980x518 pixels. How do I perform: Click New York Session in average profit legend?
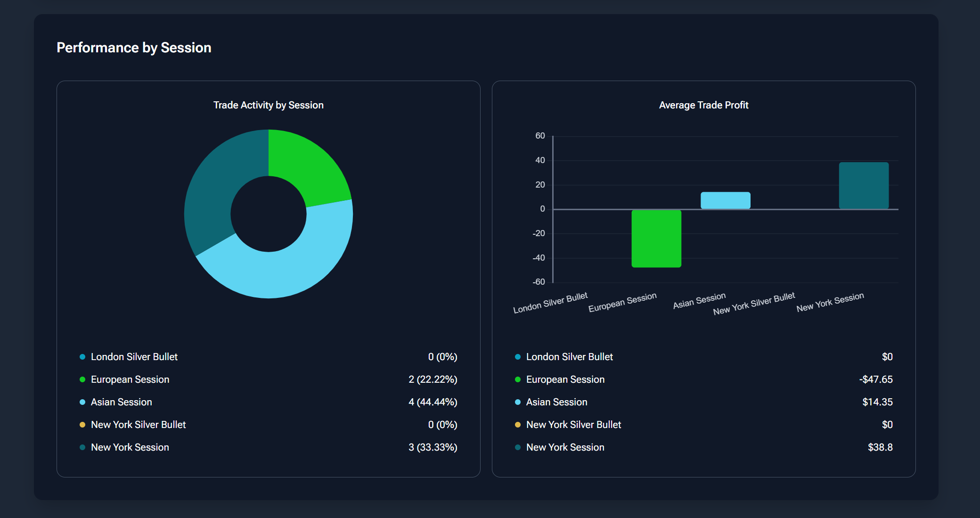565,447
